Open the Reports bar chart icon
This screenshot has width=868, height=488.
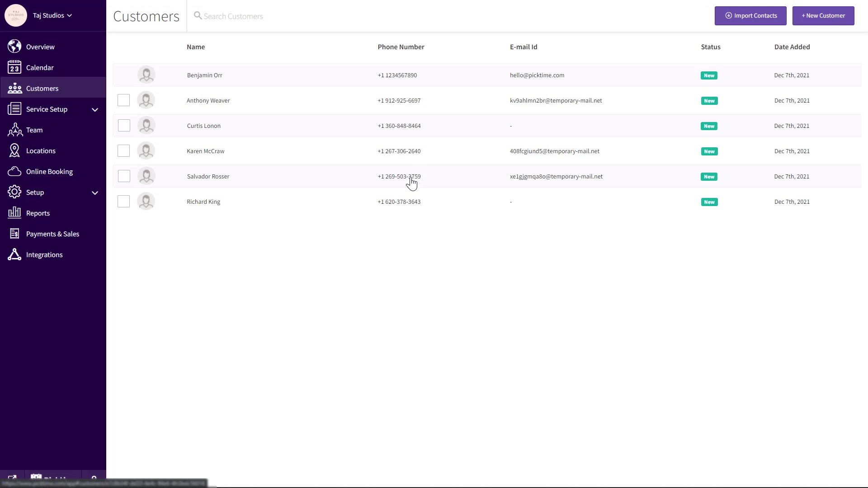[14, 213]
